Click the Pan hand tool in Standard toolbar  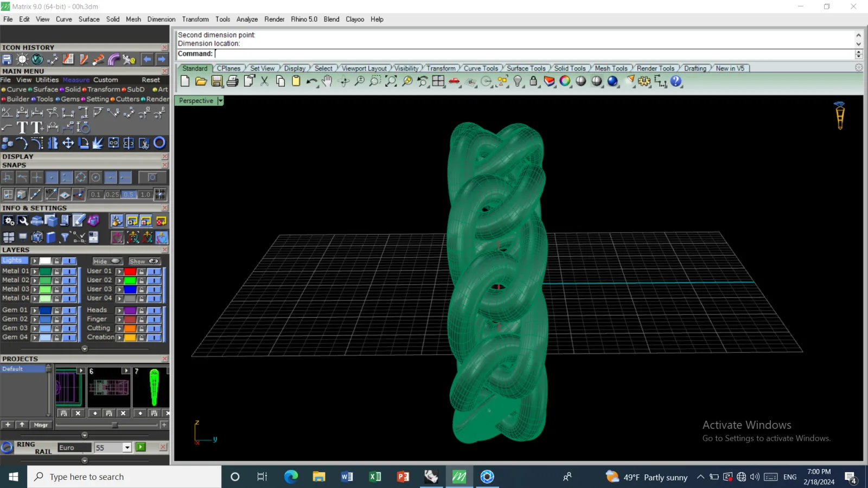pos(327,81)
